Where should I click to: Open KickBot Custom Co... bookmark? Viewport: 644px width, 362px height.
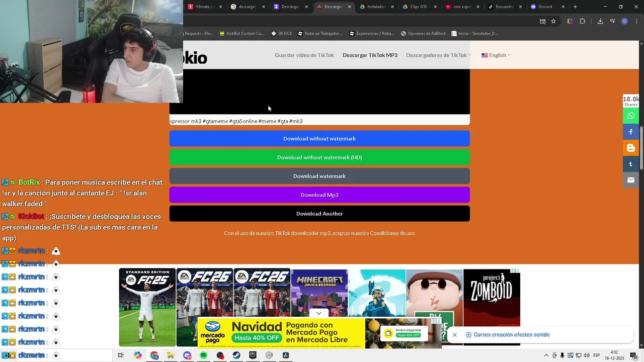(242, 34)
